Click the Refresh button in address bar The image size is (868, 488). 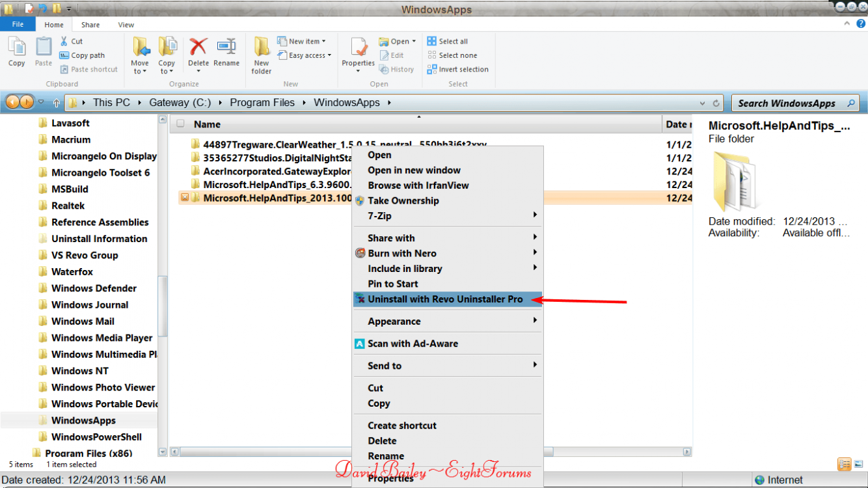pos(716,103)
